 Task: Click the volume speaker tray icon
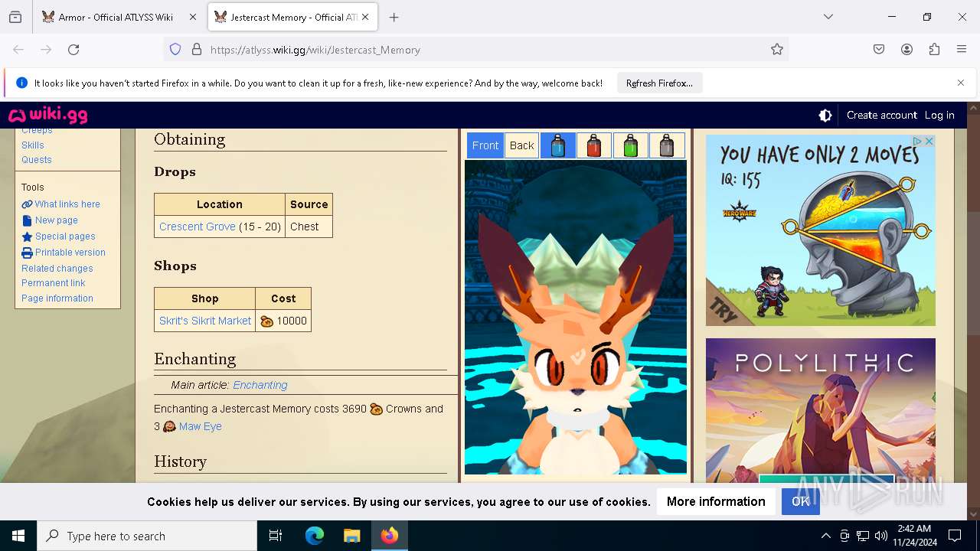pos(880,536)
